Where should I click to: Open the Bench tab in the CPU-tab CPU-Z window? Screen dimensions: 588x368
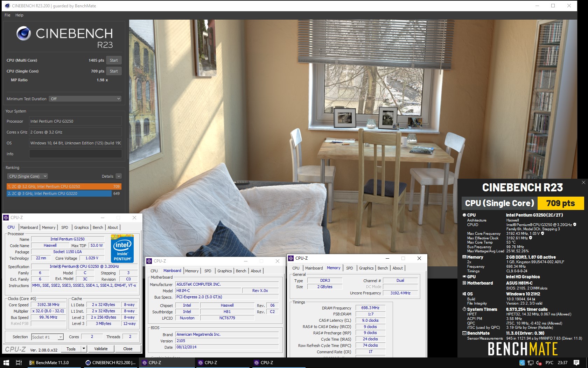[98, 227]
